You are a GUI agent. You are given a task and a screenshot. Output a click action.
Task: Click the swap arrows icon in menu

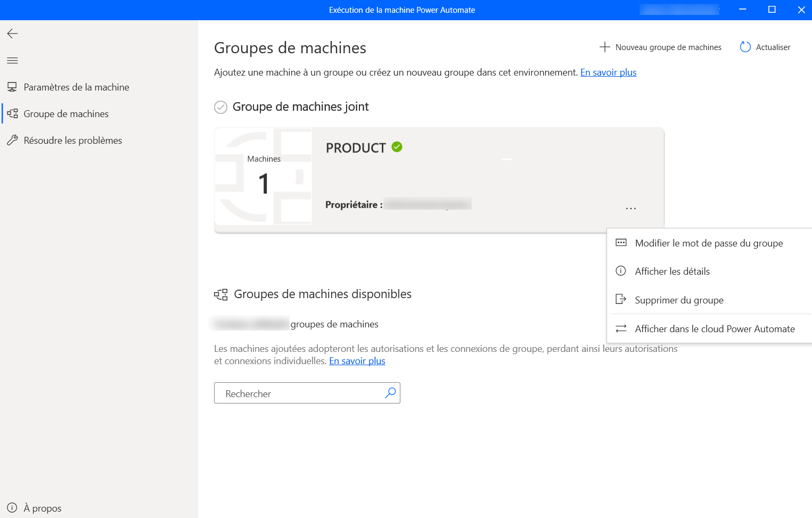click(x=621, y=328)
